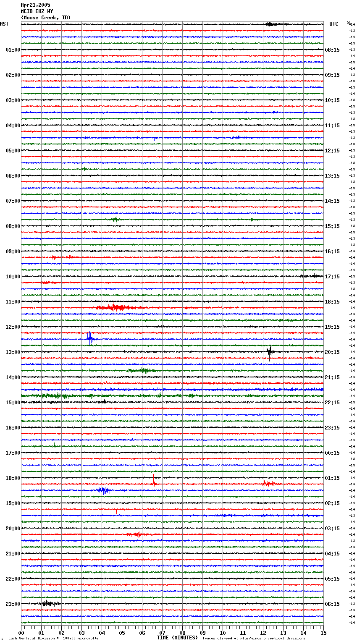Click the 21:15 UTC time label
357x644 pixels.
332,377
